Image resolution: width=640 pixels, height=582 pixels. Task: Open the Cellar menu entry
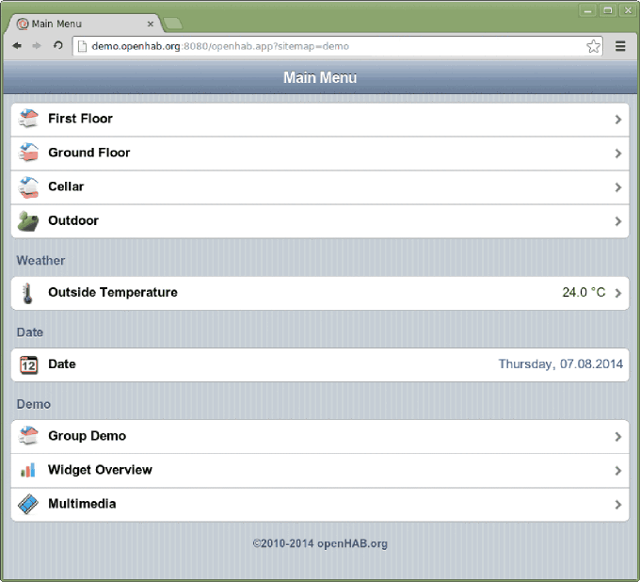320,187
